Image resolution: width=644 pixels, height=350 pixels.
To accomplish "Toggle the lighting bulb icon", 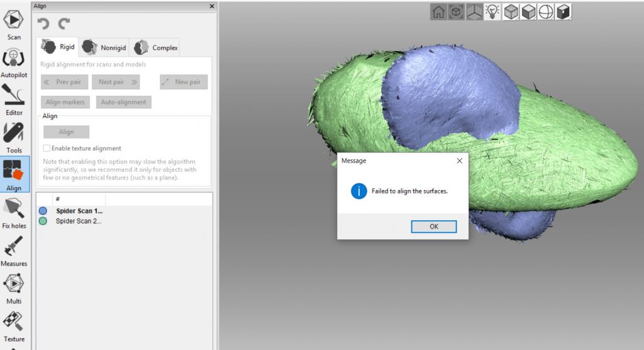I will 492,12.
